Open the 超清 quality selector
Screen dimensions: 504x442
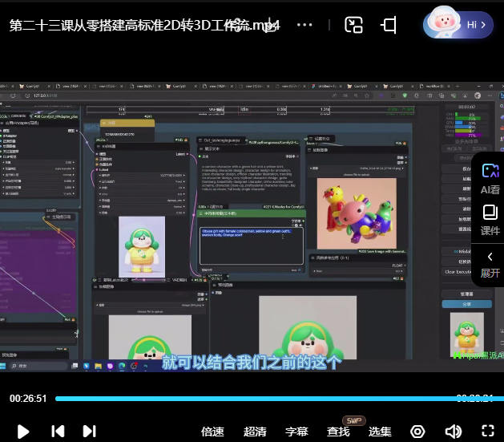[255, 432]
